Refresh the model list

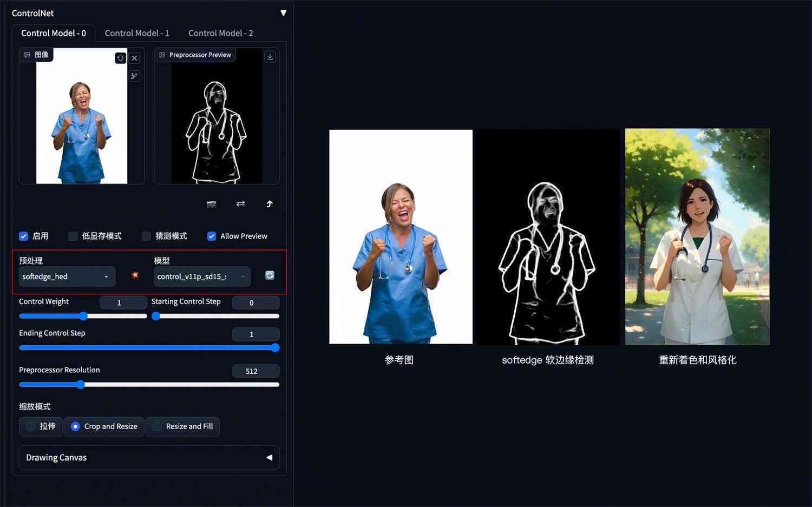(x=270, y=275)
